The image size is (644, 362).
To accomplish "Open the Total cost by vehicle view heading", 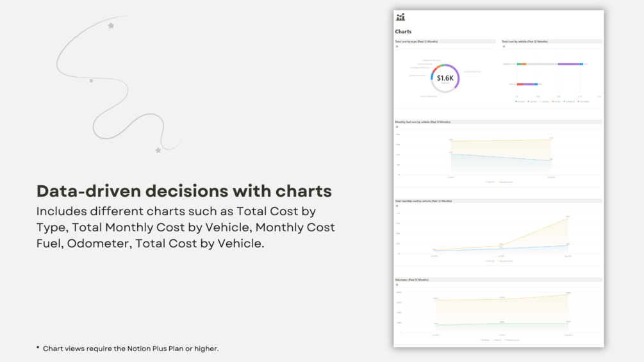I will pos(524,42).
